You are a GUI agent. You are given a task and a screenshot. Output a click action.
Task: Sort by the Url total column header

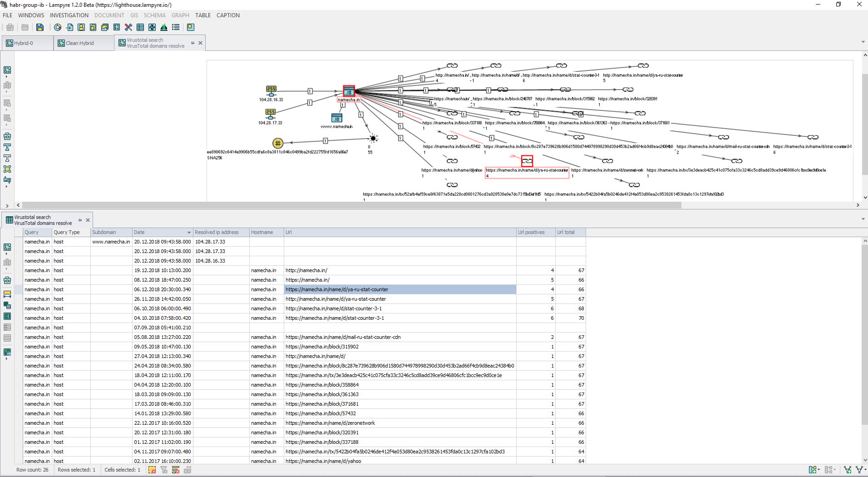571,232
